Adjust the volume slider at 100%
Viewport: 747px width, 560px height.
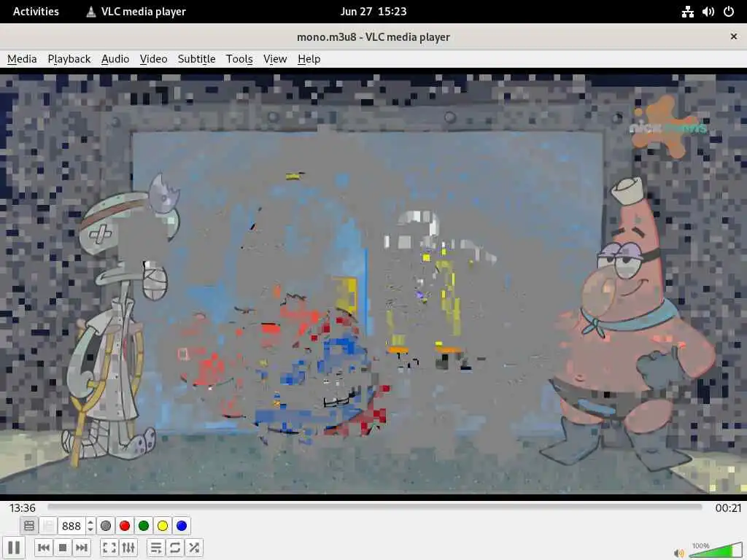pos(716,551)
